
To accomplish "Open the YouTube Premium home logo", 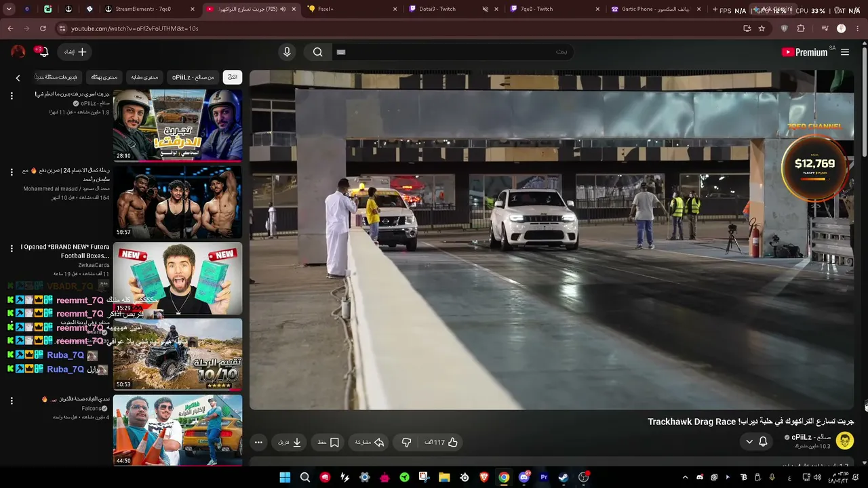I will (804, 52).
